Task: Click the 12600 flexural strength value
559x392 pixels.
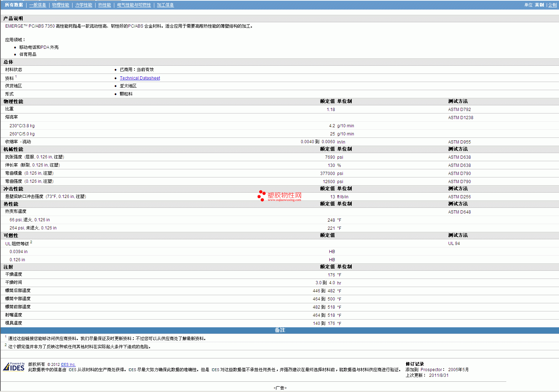Action: pyautogui.click(x=329, y=182)
